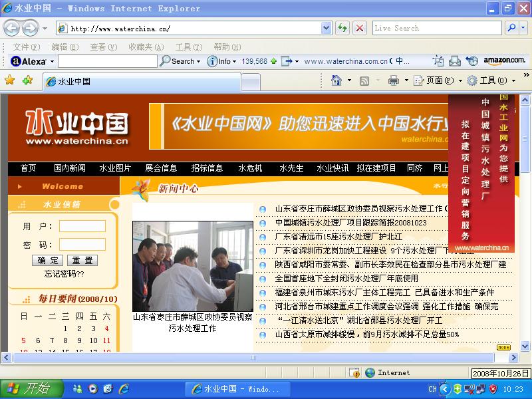Click the red vertical waterchina advertisement

click(481, 173)
